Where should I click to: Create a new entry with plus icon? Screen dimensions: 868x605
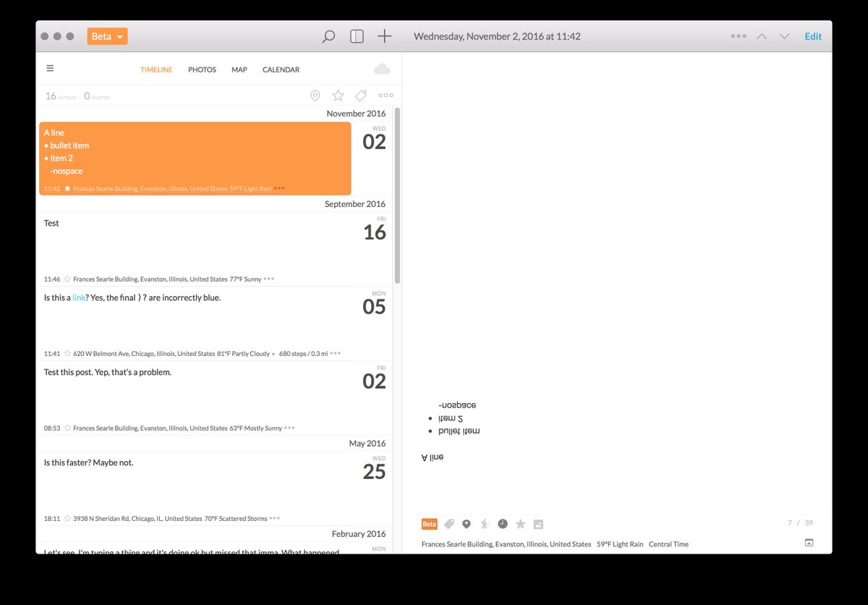point(385,36)
